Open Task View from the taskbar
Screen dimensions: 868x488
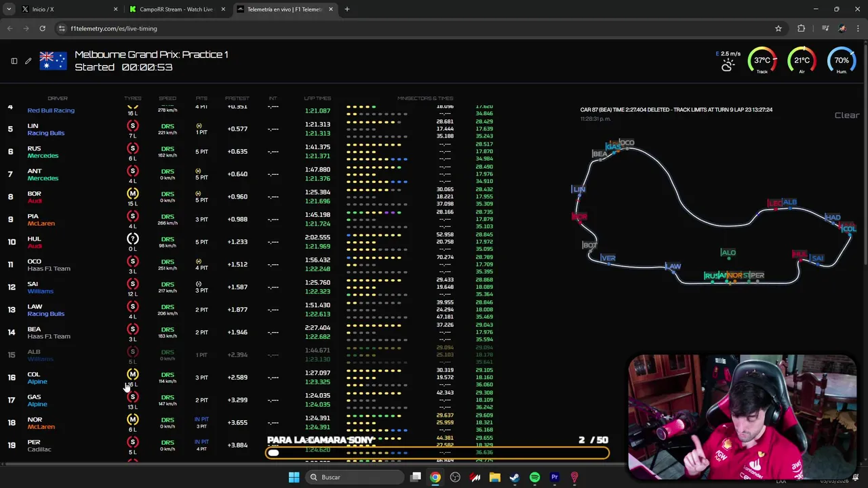tap(416, 477)
